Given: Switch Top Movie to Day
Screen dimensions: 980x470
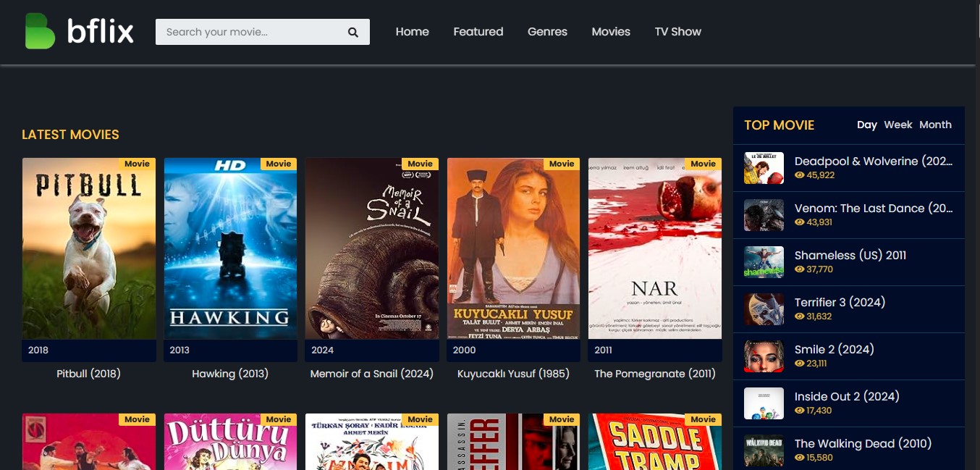Looking at the screenshot, I should (x=866, y=125).
